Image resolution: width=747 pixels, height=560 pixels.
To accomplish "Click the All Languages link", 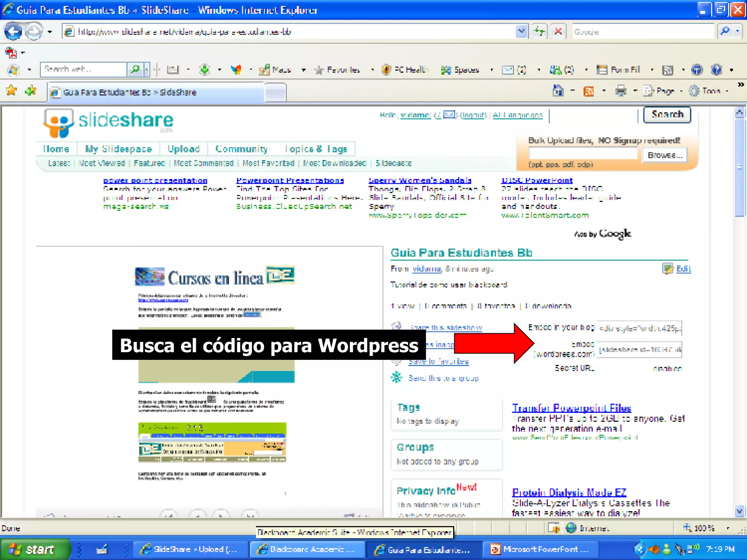I will click(518, 115).
